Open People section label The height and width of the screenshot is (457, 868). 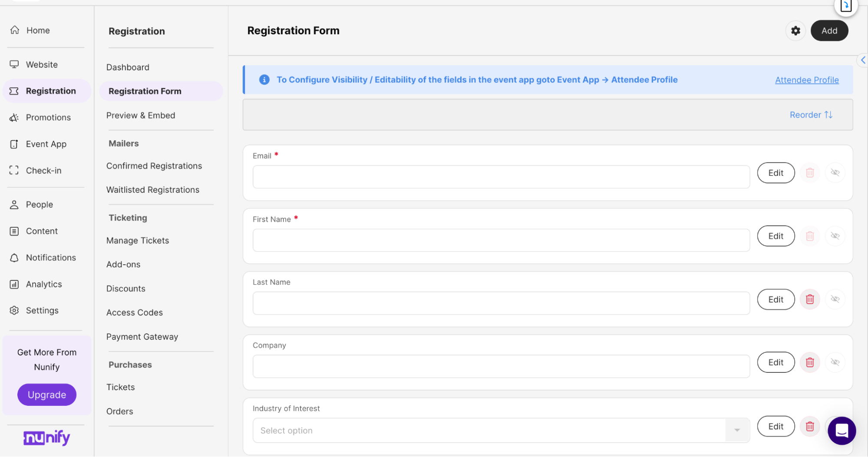pyautogui.click(x=40, y=204)
